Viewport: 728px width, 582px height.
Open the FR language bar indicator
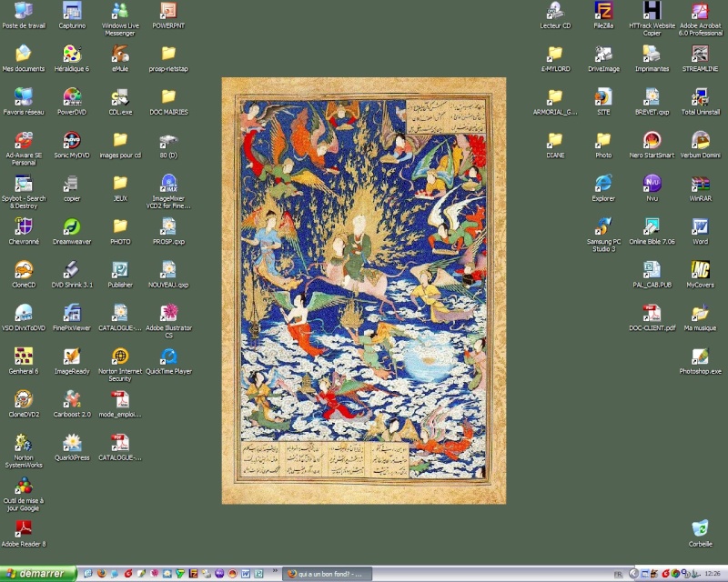[618, 574]
